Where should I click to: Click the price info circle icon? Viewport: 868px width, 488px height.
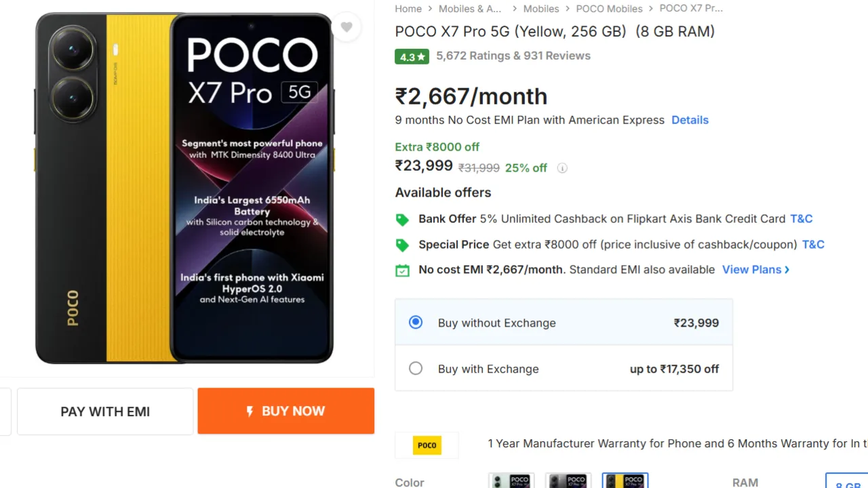point(562,168)
